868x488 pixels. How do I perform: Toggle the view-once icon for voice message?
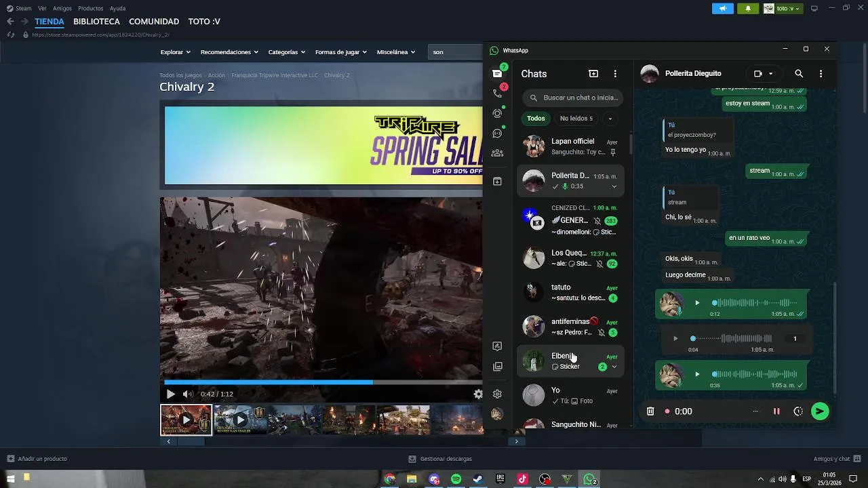coord(798,411)
